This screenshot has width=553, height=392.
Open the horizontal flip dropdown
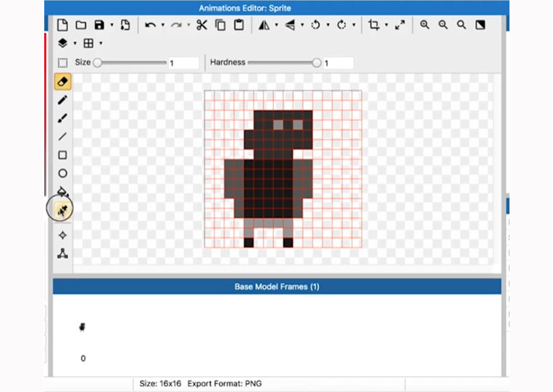[276, 25]
